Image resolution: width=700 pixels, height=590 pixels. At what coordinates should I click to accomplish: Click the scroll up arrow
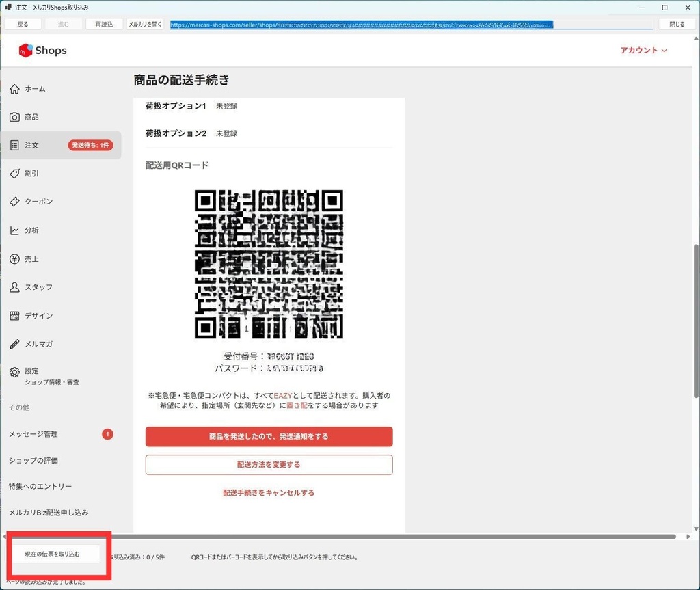coord(696,39)
